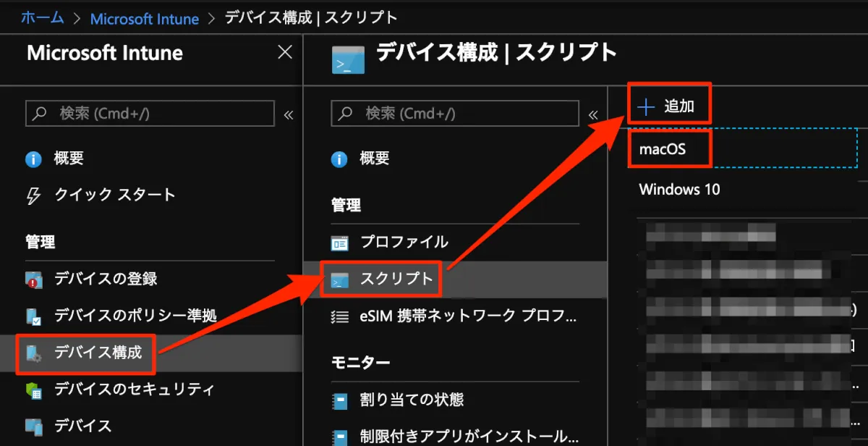Screen dimensions: 868x446
Task: Click the デバイス構成 icon
Action: [x=33, y=353]
